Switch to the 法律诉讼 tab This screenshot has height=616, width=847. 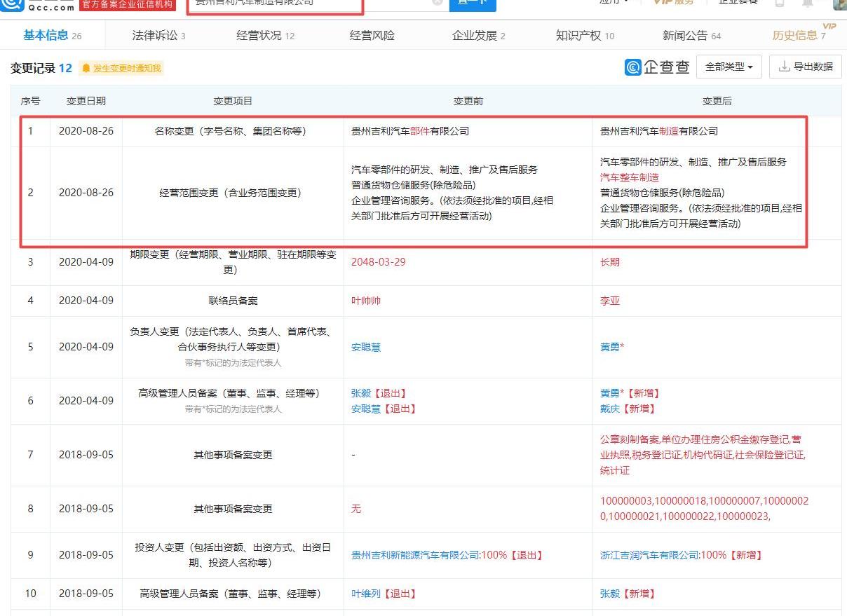pos(158,35)
